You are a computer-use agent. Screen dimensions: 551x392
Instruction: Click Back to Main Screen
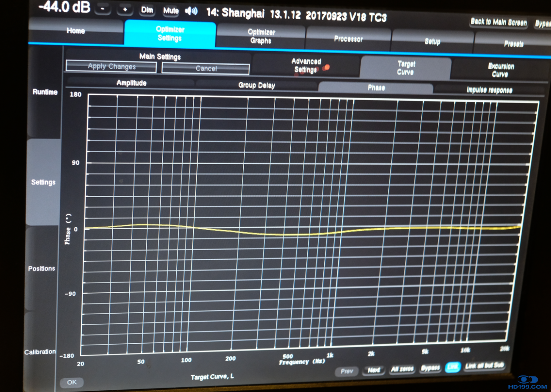coord(499,22)
